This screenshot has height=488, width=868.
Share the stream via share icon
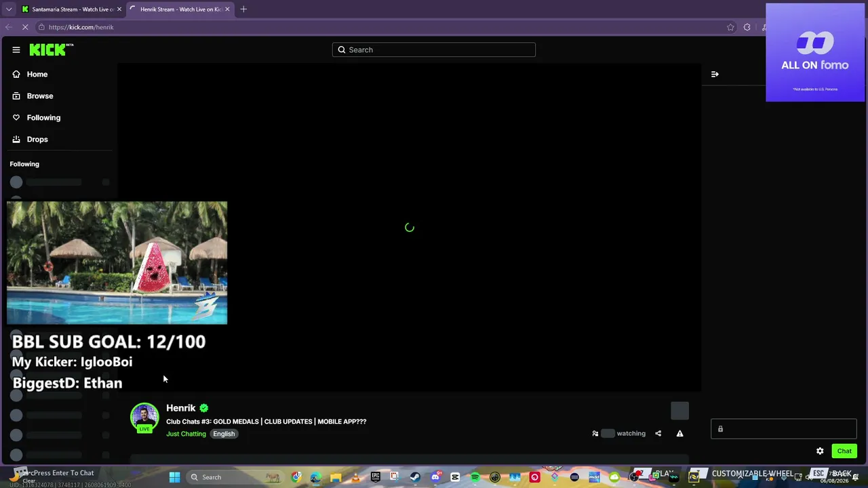(658, 433)
